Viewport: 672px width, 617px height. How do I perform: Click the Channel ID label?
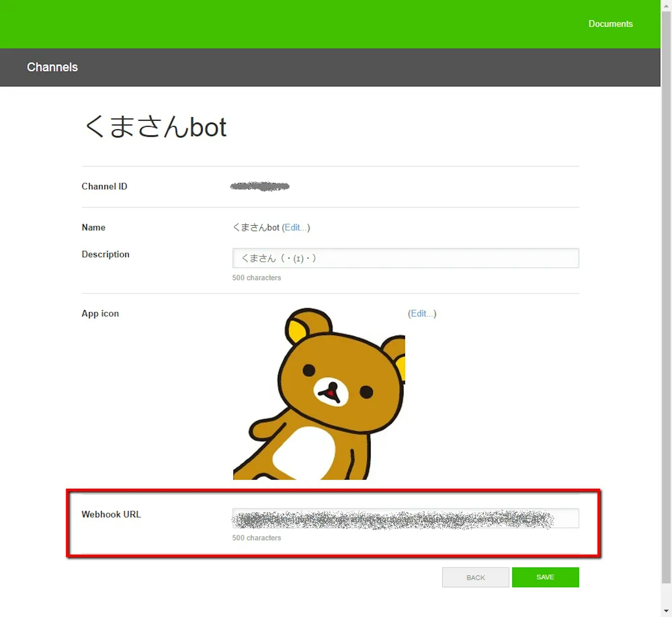point(104,186)
